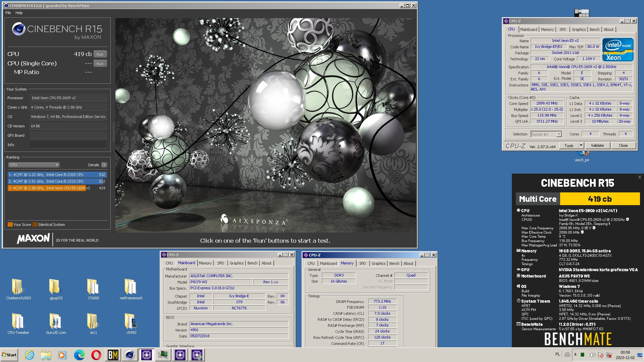Open Guru3D.com desktop folder
The image size is (644, 362).
point(56,323)
